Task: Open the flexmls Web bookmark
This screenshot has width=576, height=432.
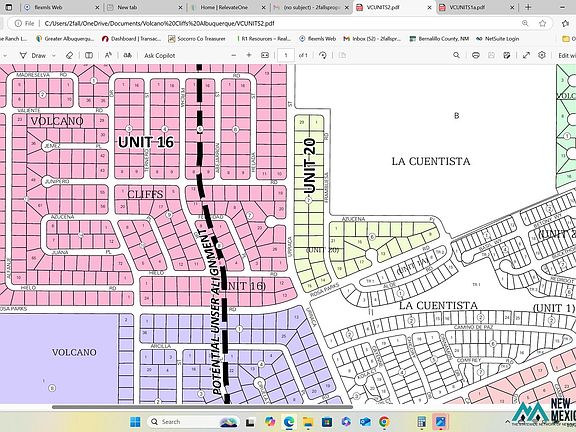Action: click(x=317, y=39)
